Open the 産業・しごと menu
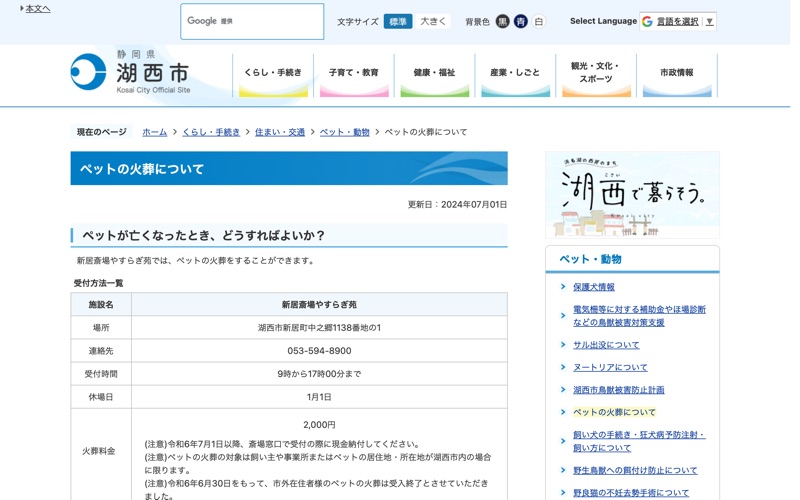Viewport: 800px width, 500px height. 515,75
